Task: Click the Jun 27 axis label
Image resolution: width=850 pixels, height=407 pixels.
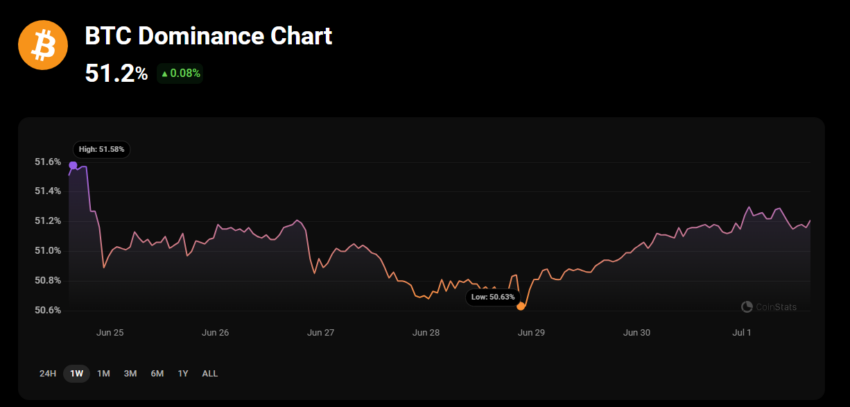Action: [320, 332]
